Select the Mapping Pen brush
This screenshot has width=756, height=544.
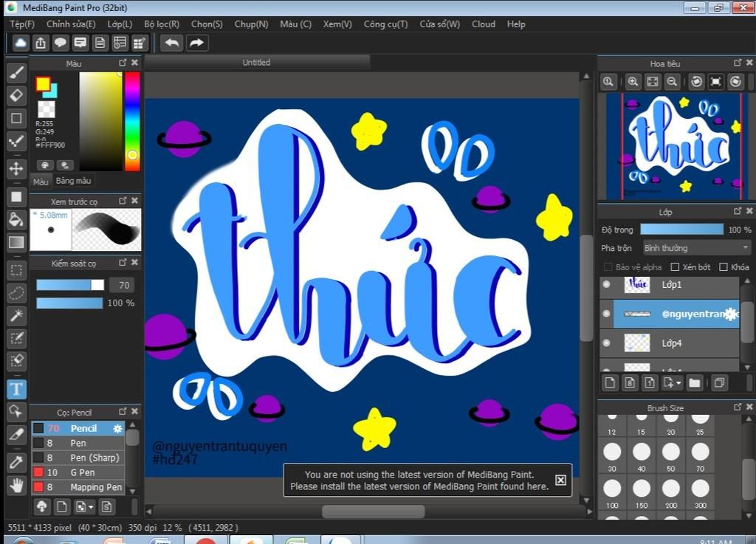click(x=78, y=487)
